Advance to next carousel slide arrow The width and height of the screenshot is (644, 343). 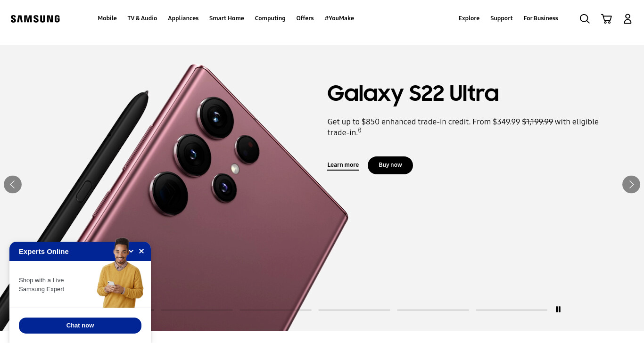click(631, 184)
